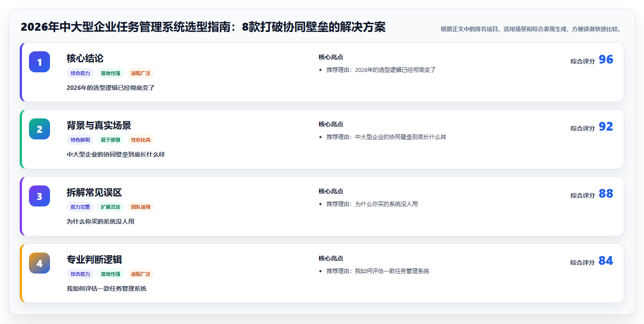
Task: Click the description 为什么你买的系统没人用 under 拆解常见误区
Action: (100, 222)
